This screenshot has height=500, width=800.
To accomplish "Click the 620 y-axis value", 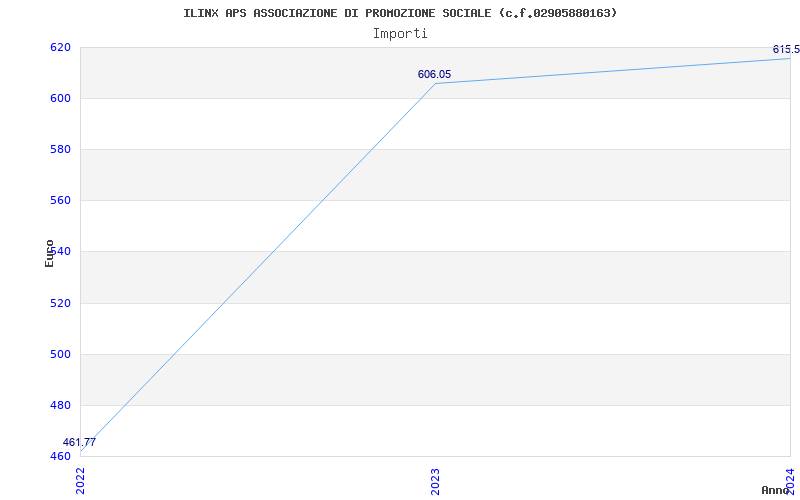I will coord(60,47).
